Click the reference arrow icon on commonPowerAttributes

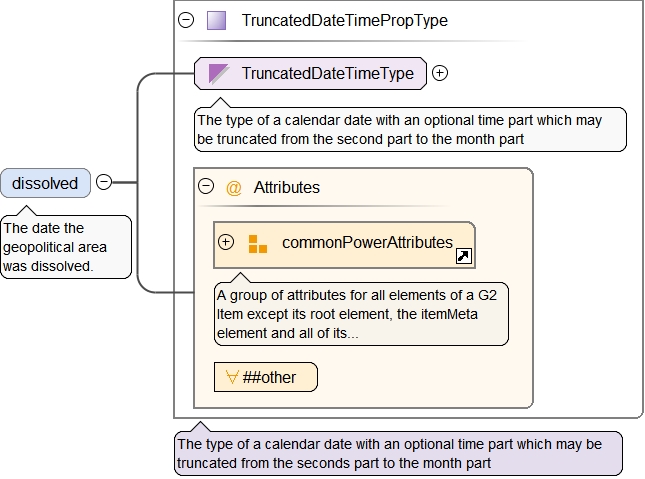463,257
